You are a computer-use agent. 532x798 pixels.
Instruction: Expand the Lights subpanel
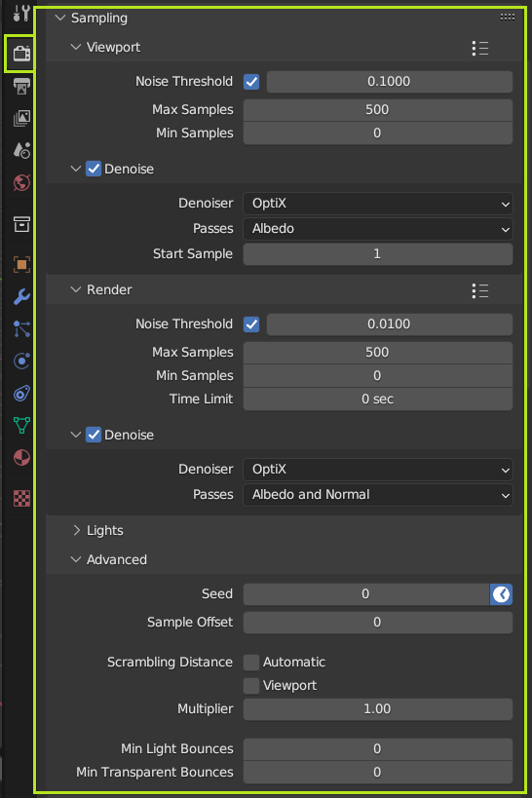(76, 530)
